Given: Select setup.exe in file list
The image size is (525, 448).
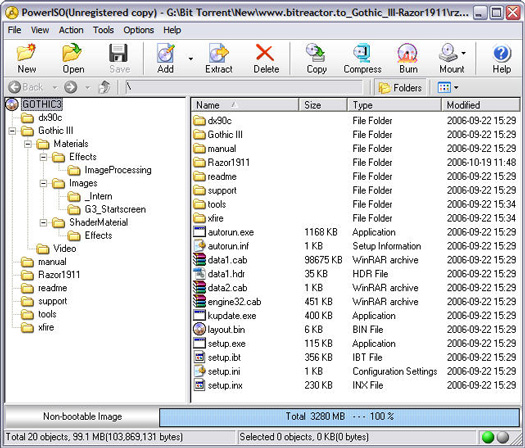Looking at the screenshot, I should [x=227, y=343].
